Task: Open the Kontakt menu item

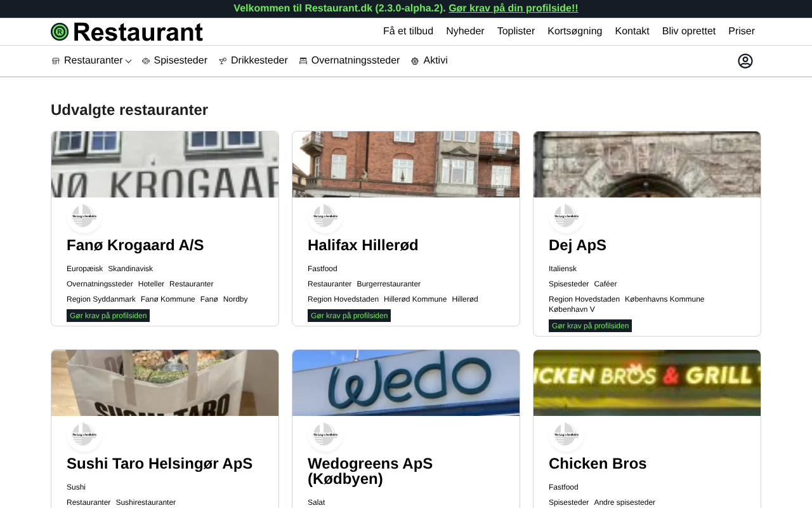Action: 632,31
